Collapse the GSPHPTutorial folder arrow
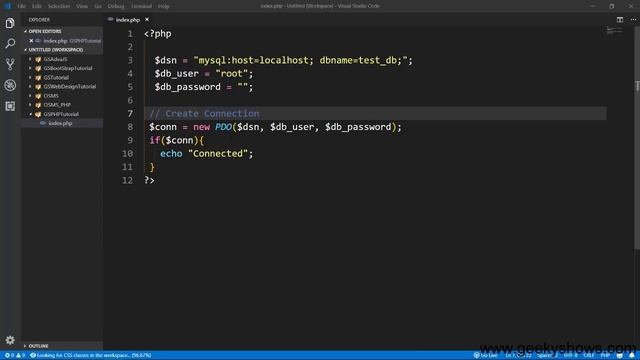Screen dimensions: 640x360 (30, 114)
